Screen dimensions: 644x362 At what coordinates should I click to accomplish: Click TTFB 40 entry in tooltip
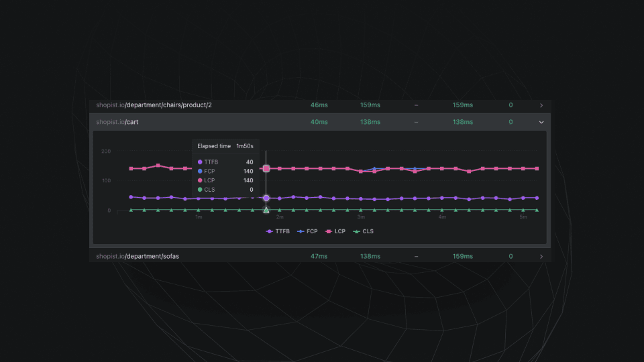[x=225, y=162]
